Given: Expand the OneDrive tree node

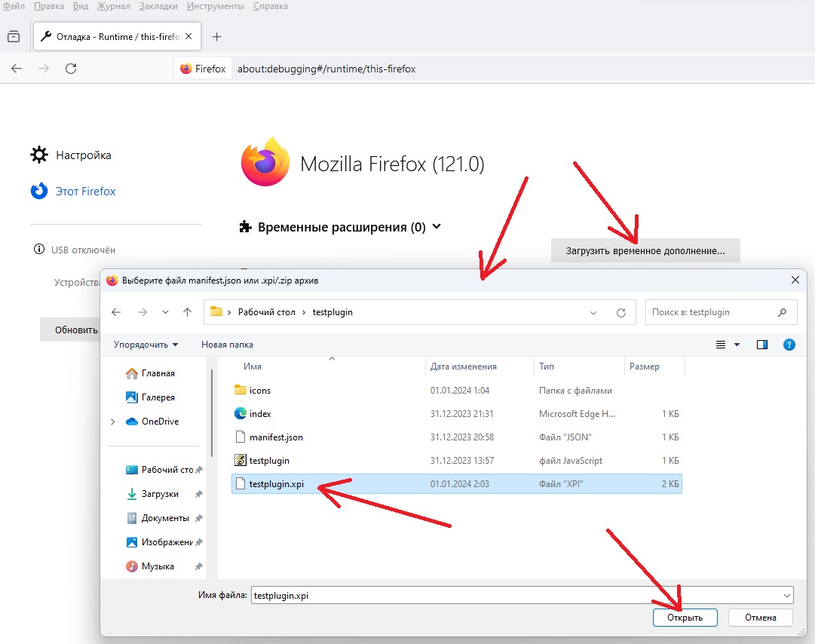Looking at the screenshot, I should pyautogui.click(x=113, y=422).
